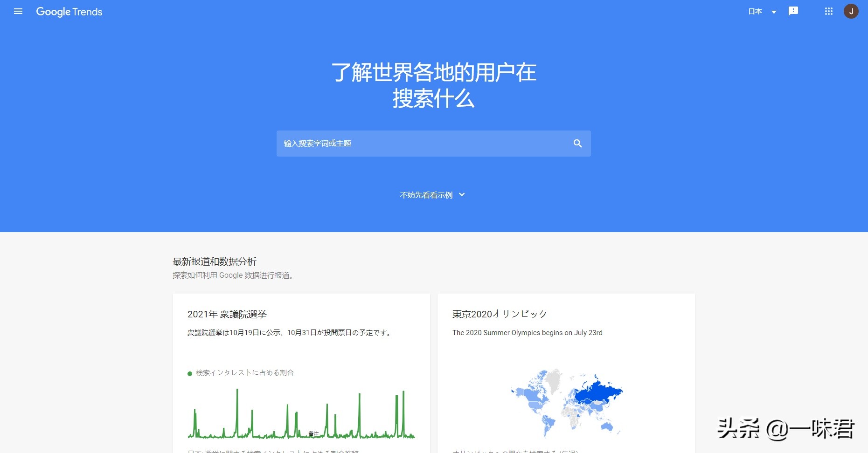Viewport: 868px width, 453px height.
Task: Open the J account avatar
Action: tap(851, 11)
